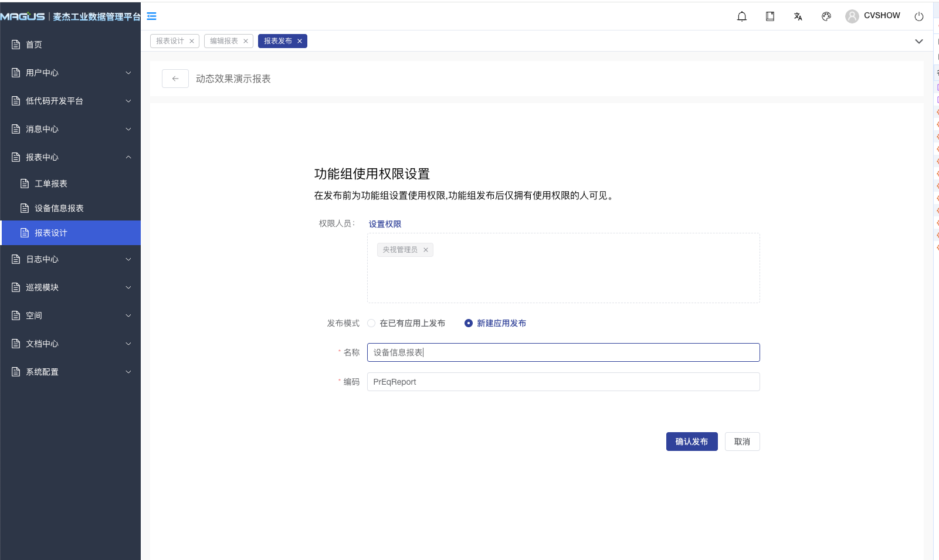Select 新建应用发布 radio option

click(x=469, y=323)
